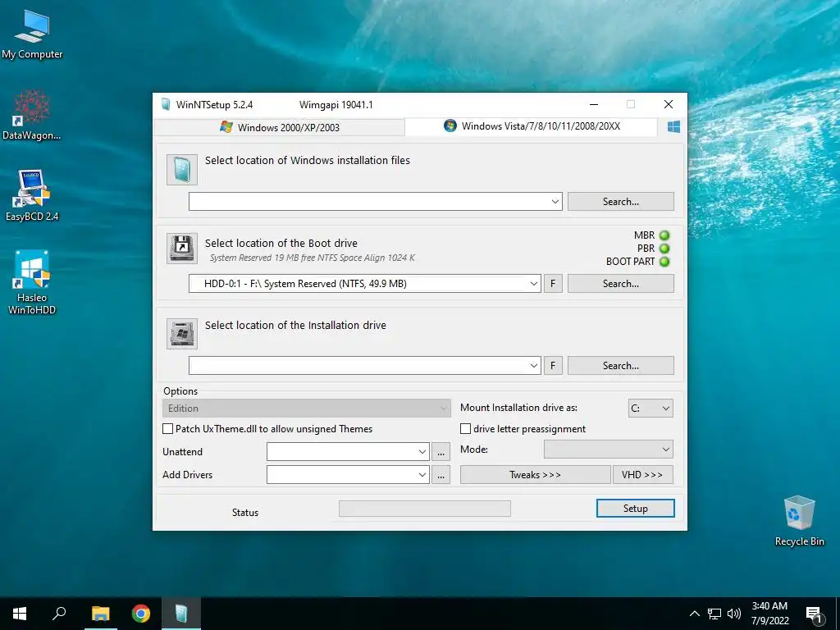This screenshot has width=840, height=630.
Task: Open the DataWagon desktop shortcut
Action: point(32,115)
